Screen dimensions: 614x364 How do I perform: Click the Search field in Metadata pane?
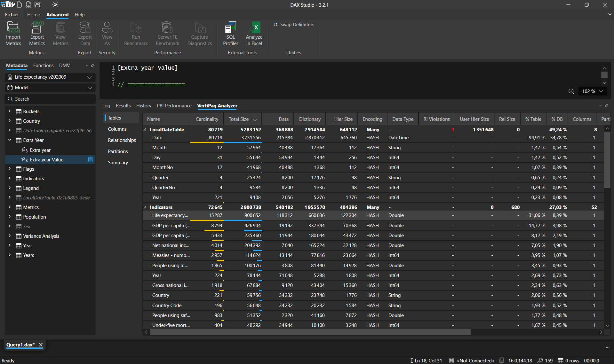51,99
